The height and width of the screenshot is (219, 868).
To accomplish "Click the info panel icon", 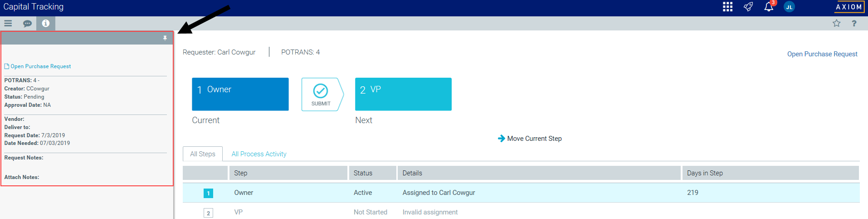I will pyautogui.click(x=46, y=23).
